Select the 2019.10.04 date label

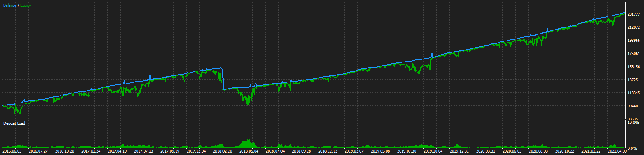coord(433,151)
